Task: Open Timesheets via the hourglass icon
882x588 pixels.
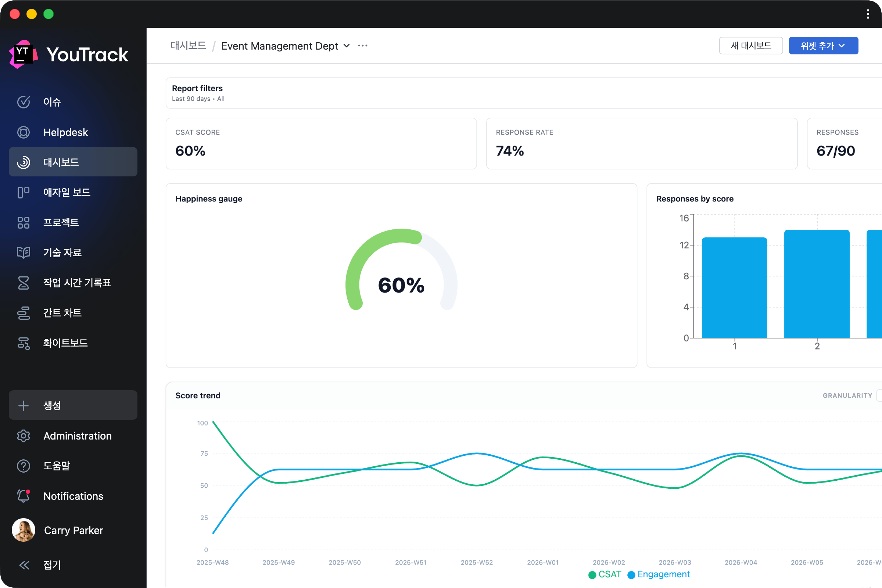Action: (x=23, y=283)
